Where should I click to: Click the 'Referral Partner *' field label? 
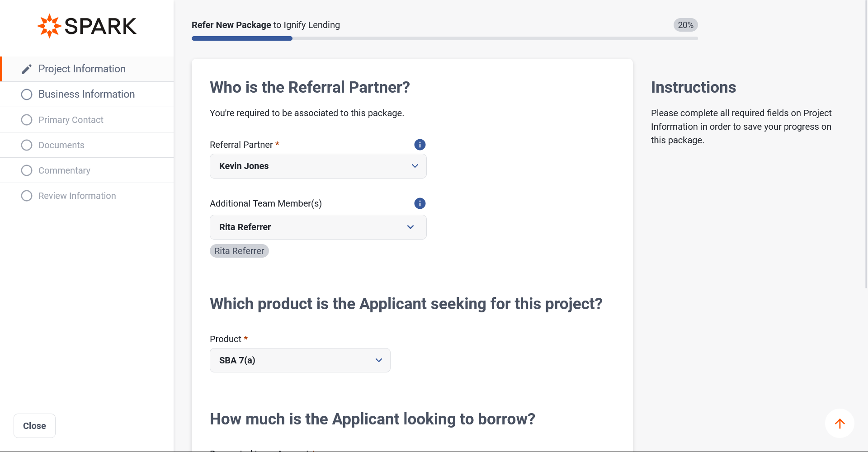[245, 145]
